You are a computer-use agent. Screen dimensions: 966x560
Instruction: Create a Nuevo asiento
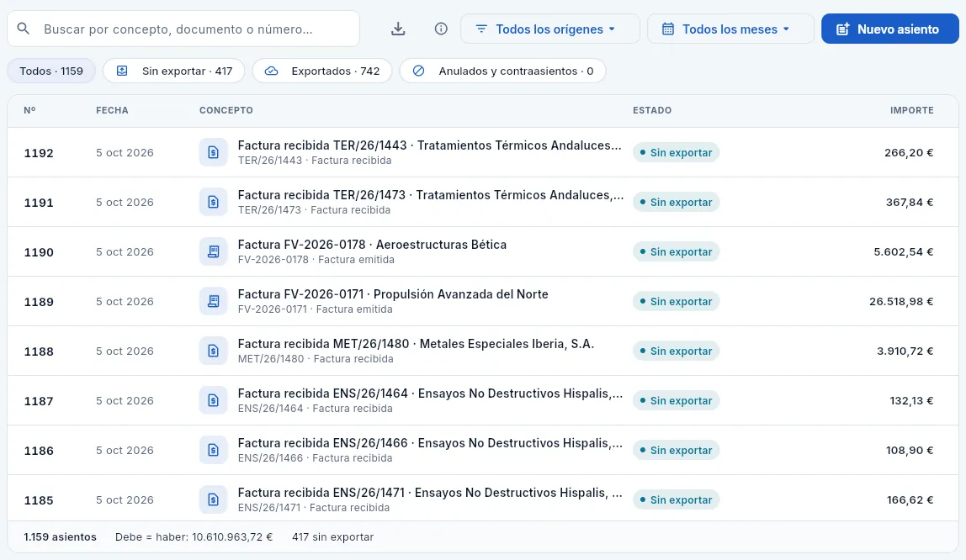point(890,29)
